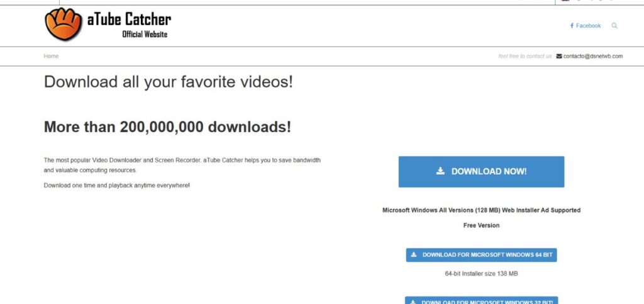Click the 'feel free to contact us' text
This screenshot has height=304, width=644.
tap(525, 56)
